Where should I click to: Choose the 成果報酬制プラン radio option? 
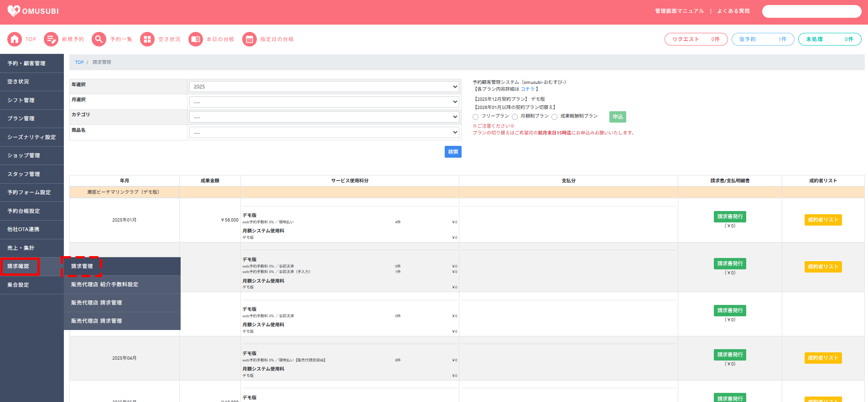click(554, 117)
